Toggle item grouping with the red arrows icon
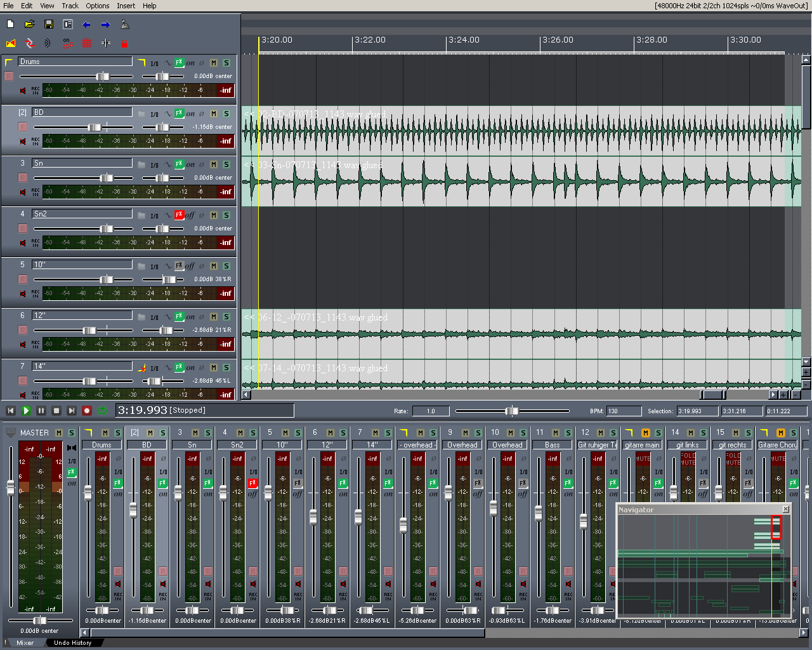Screen dimensions: 812x650 (x=30, y=44)
